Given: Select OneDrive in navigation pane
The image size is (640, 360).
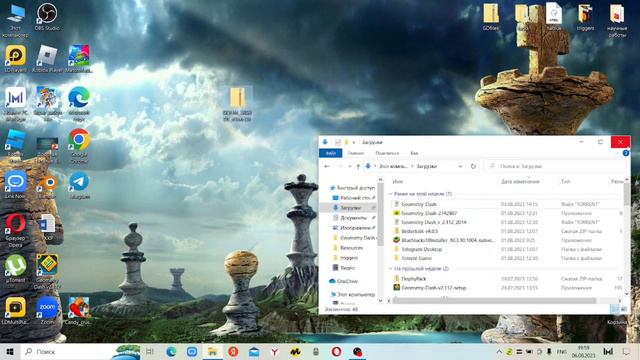Looking at the screenshot, I should [343, 281].
